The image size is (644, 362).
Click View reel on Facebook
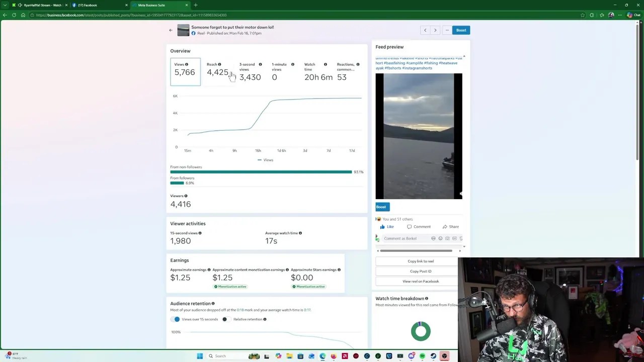coord(421,282)
